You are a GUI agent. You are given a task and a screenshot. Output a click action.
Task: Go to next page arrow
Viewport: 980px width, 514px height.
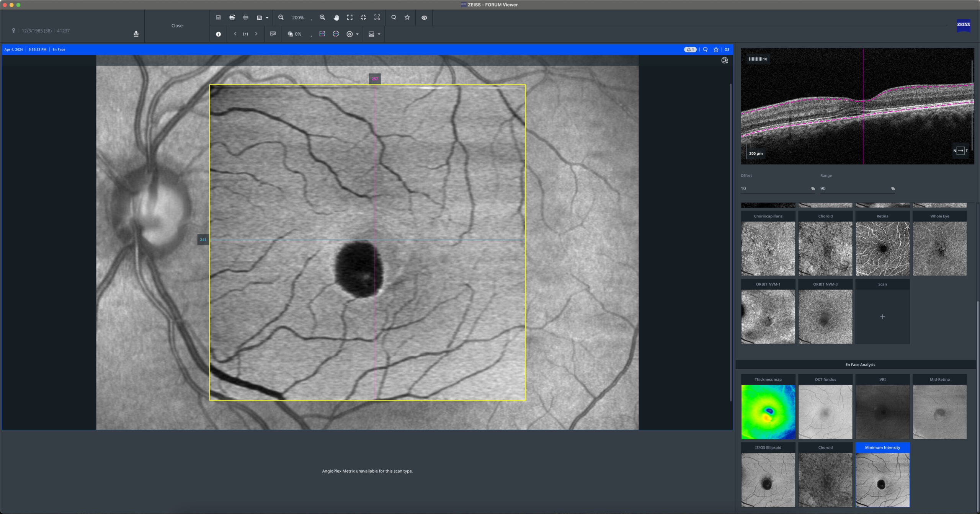(256, 34)
